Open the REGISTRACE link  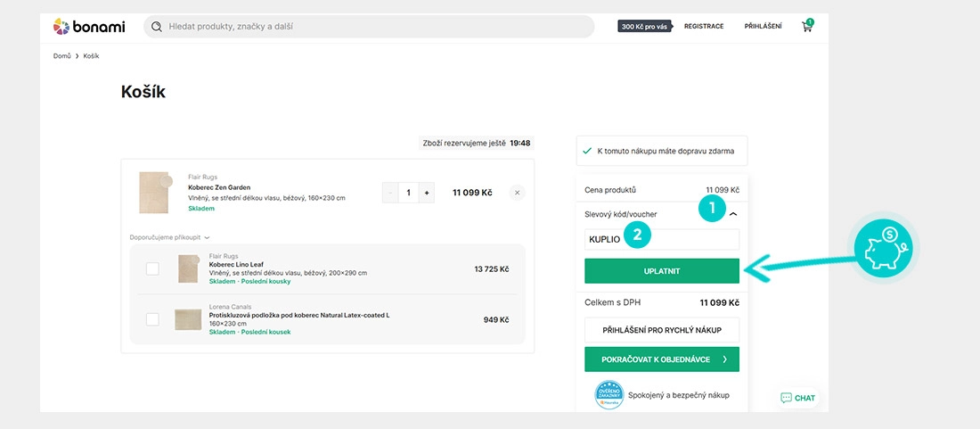[x=704, y=26]
